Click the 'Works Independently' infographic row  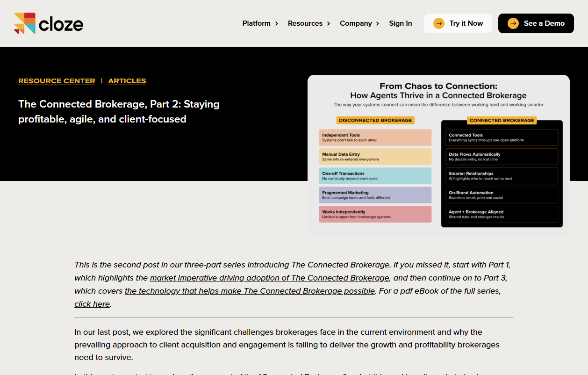pos(375,214)
